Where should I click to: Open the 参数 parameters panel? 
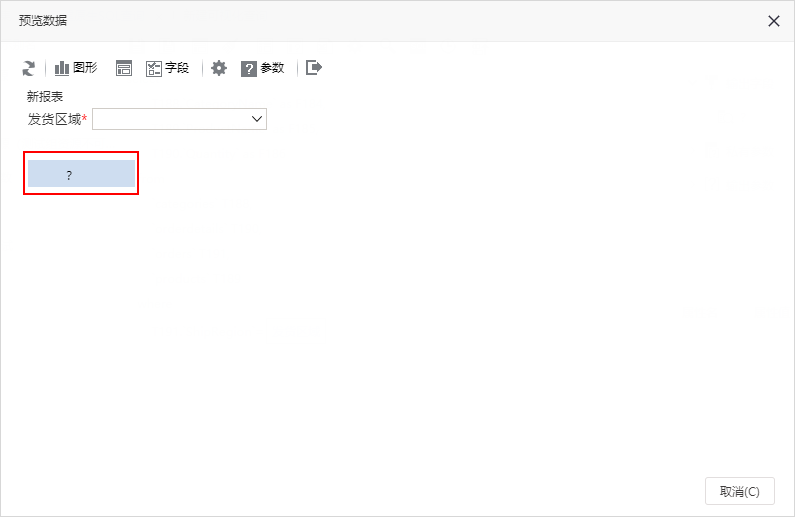[263, 68]
